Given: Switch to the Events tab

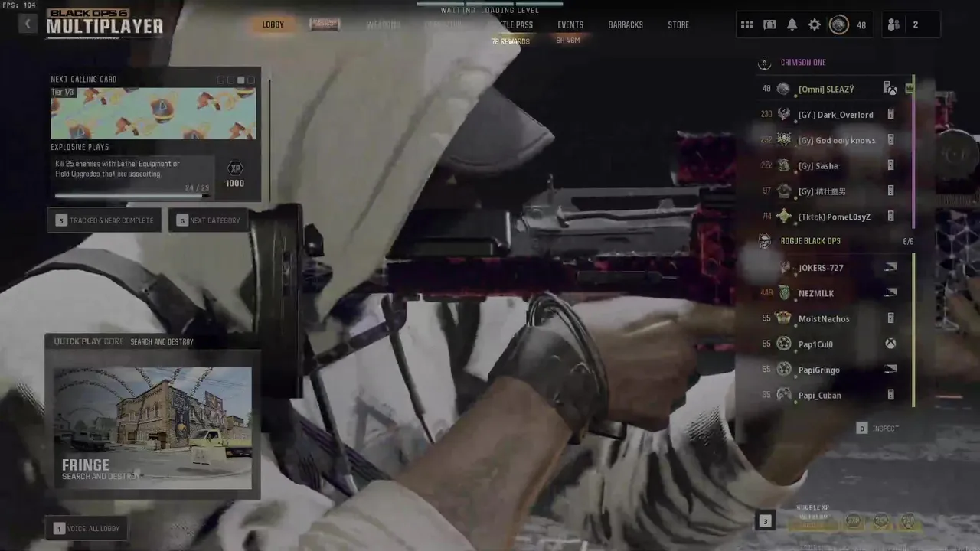Looking at the screenshot, I should click(x=570, y=24).
